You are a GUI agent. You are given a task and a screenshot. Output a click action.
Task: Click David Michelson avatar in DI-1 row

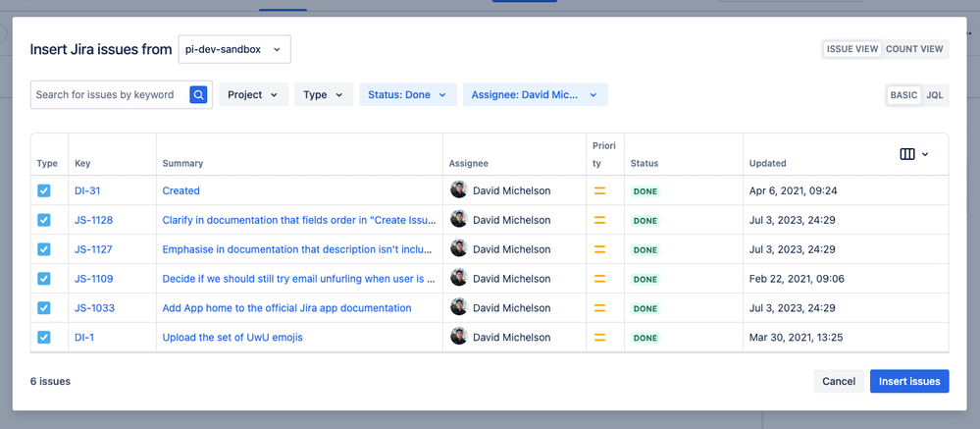[459, 337]
